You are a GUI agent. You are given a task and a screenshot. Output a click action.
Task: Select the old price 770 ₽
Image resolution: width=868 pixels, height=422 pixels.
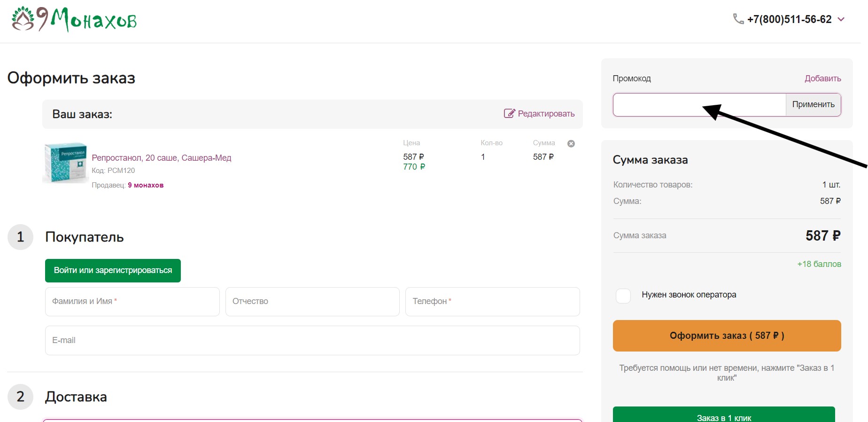[414, 167]
